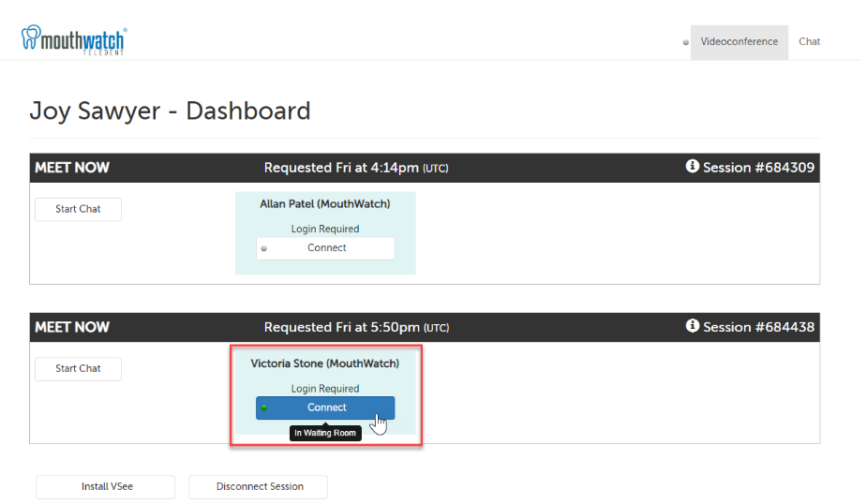Click Session #684309 label

758,168
